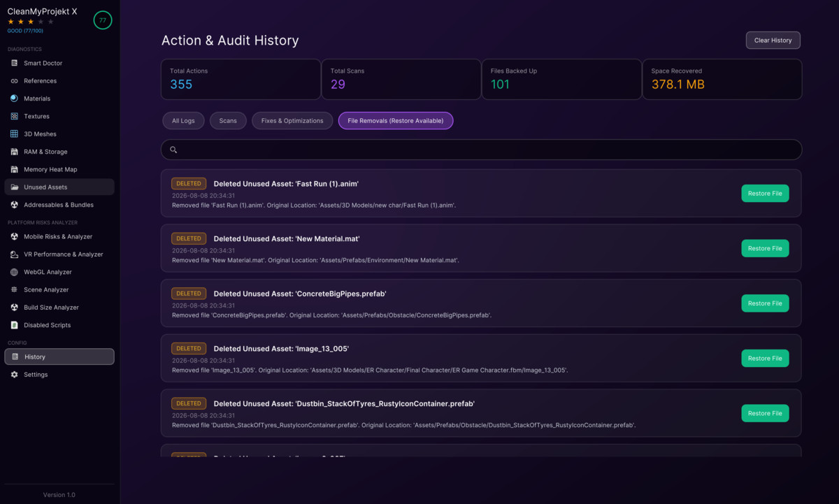
Task: Click the Total Actions 355 card
Action: point(241,79)
